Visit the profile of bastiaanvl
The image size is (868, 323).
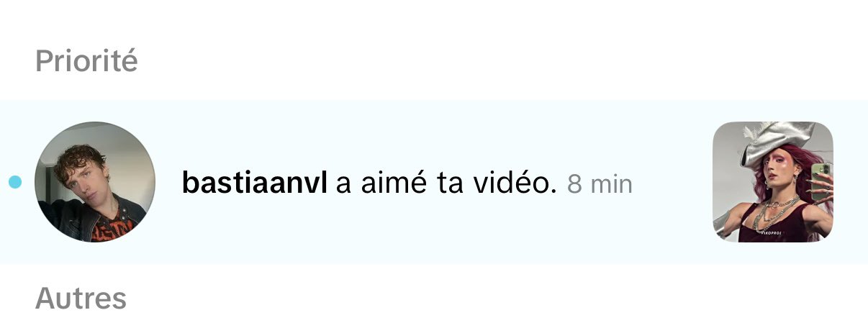(255, 183)
